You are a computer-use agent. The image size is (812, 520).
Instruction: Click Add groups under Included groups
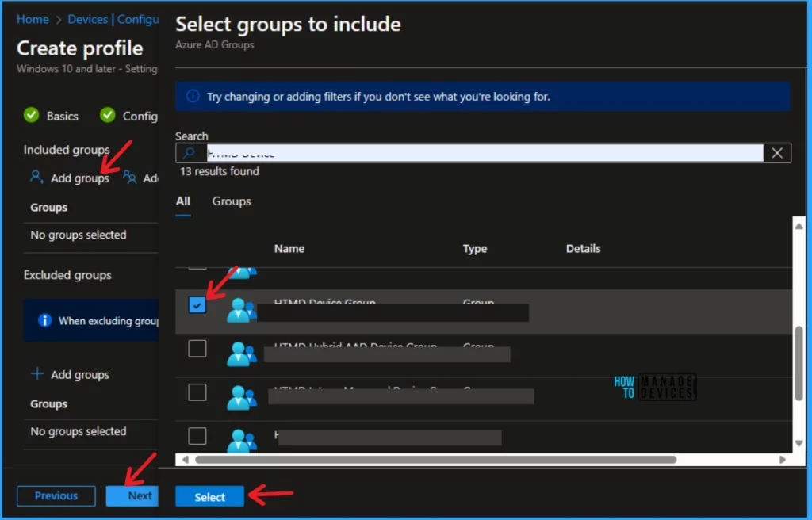point(80,178)
